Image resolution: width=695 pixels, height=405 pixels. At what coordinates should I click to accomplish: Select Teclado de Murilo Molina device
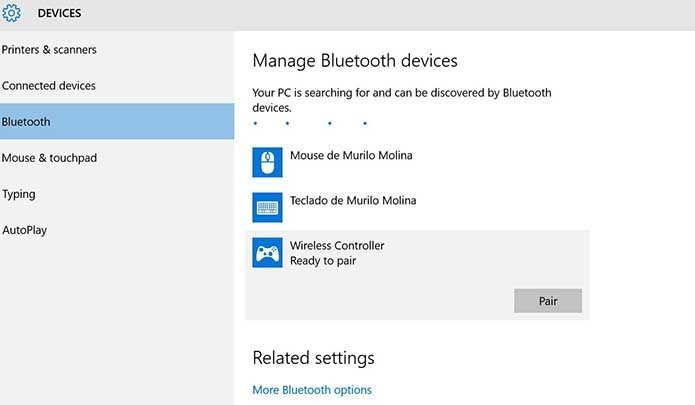[353, 201]
